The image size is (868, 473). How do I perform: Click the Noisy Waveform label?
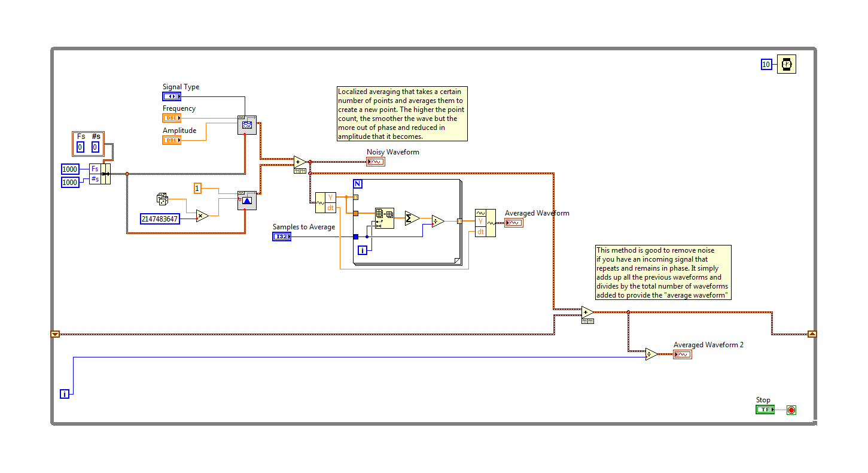coord(393,152)
